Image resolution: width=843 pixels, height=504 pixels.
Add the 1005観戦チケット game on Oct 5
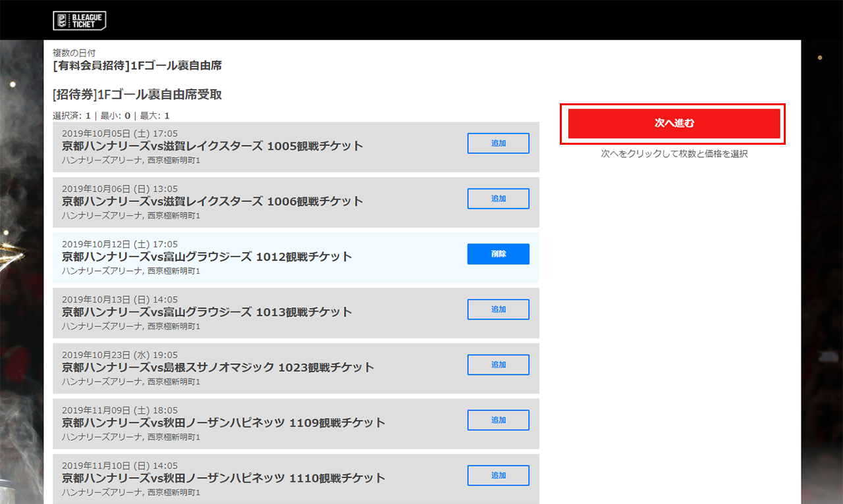(499, 143)
